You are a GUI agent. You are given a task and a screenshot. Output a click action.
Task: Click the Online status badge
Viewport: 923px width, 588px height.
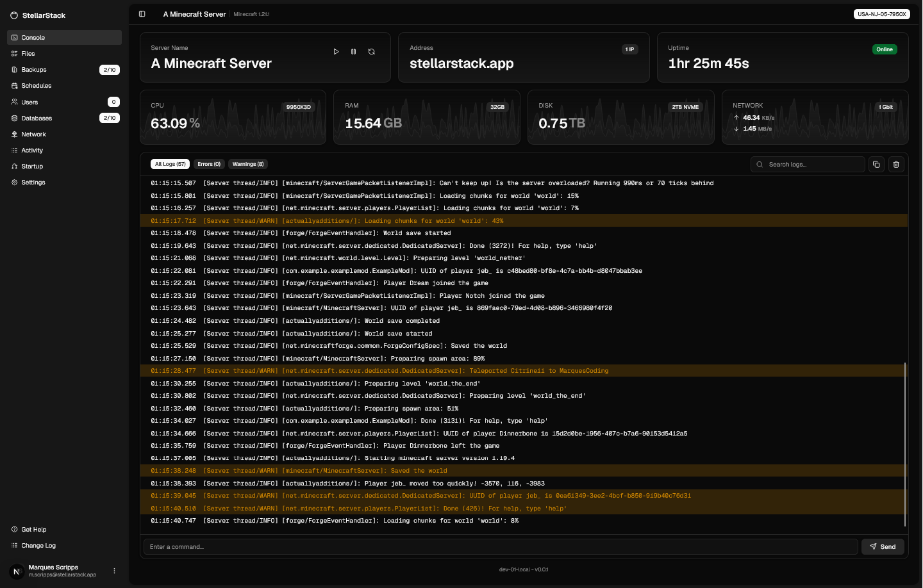885,49
